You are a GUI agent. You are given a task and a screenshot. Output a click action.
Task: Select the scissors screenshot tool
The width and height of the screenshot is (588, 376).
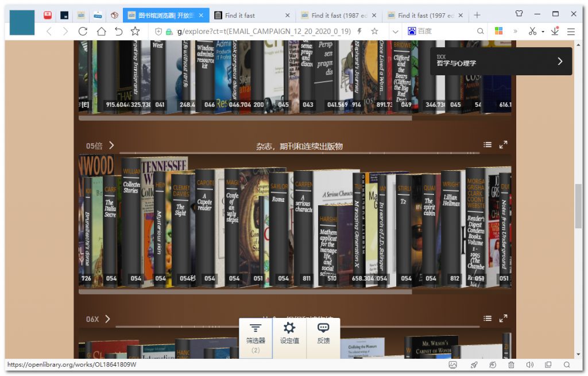531,32
